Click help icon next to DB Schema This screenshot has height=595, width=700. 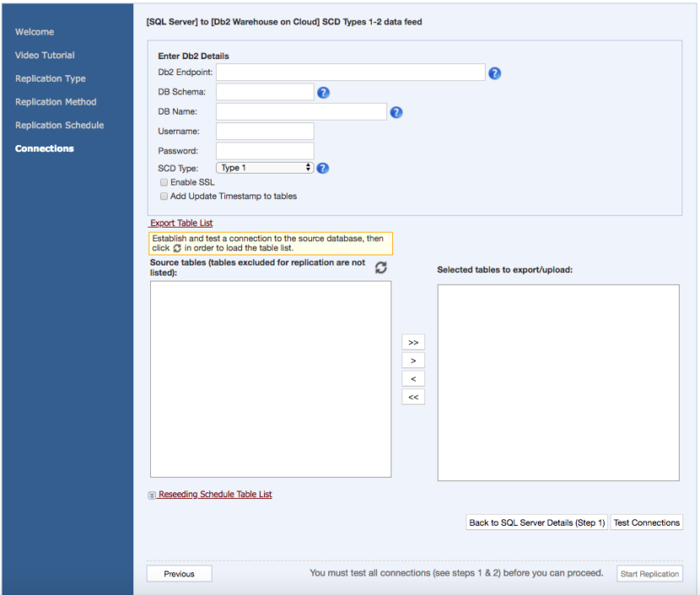click(x=323, y=93)
